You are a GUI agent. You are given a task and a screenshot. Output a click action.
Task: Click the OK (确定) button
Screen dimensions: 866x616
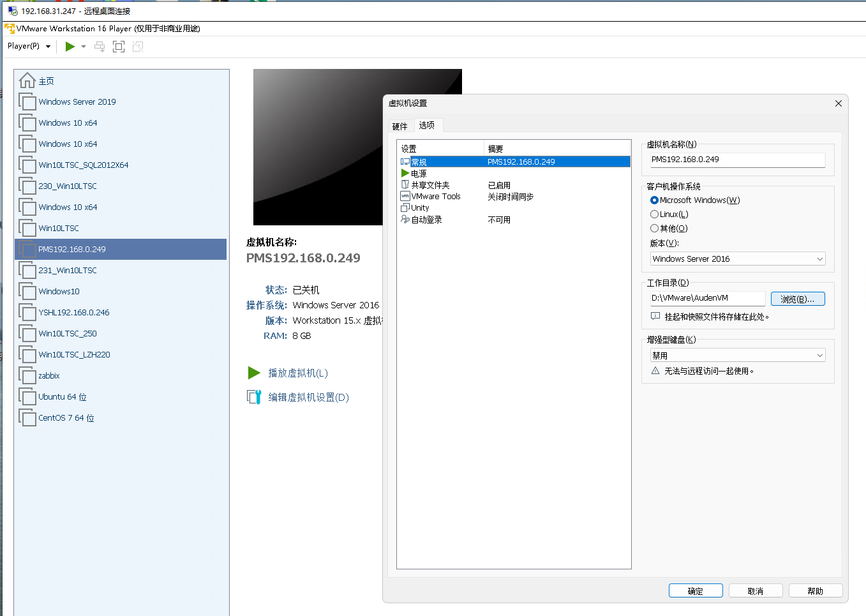pos(695,591)
